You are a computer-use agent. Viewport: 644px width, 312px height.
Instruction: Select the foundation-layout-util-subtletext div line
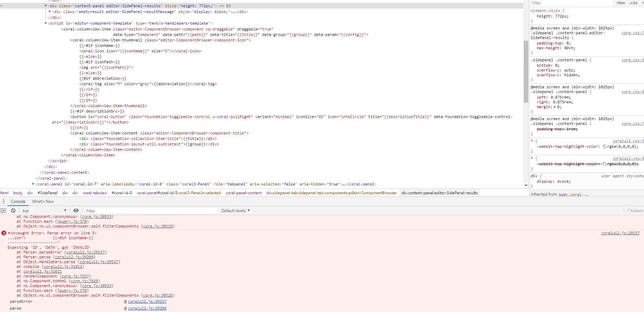click(149, 144)
